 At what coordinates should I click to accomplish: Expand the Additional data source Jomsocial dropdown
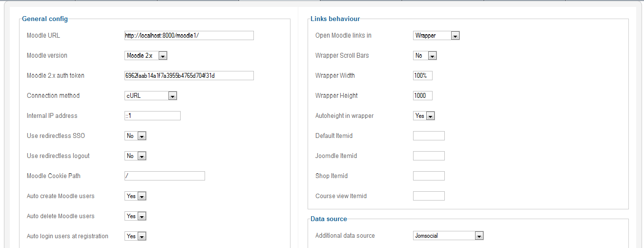pos(448,236)
